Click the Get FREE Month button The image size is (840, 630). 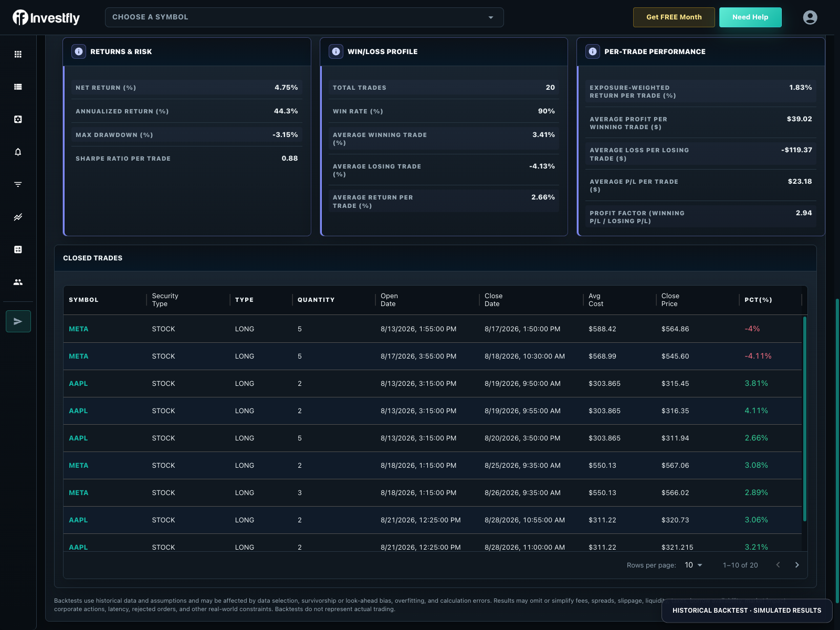click(x=674, y=17)
